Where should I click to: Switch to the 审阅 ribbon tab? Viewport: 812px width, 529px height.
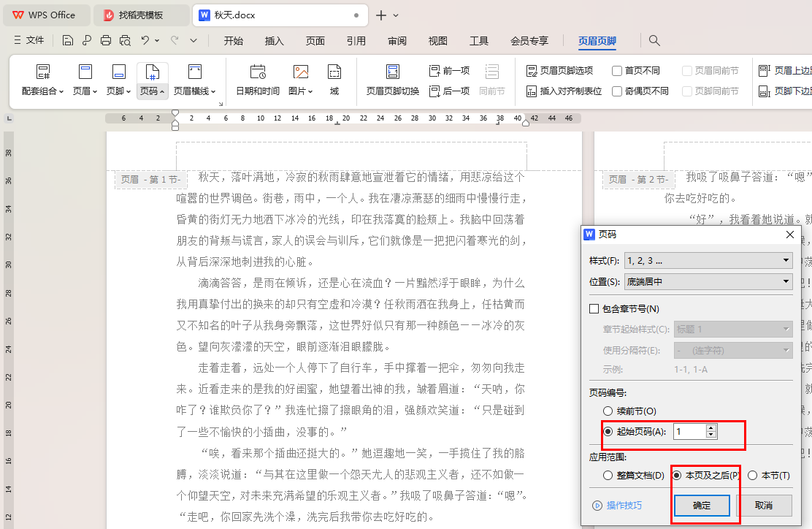coord(397,41)
